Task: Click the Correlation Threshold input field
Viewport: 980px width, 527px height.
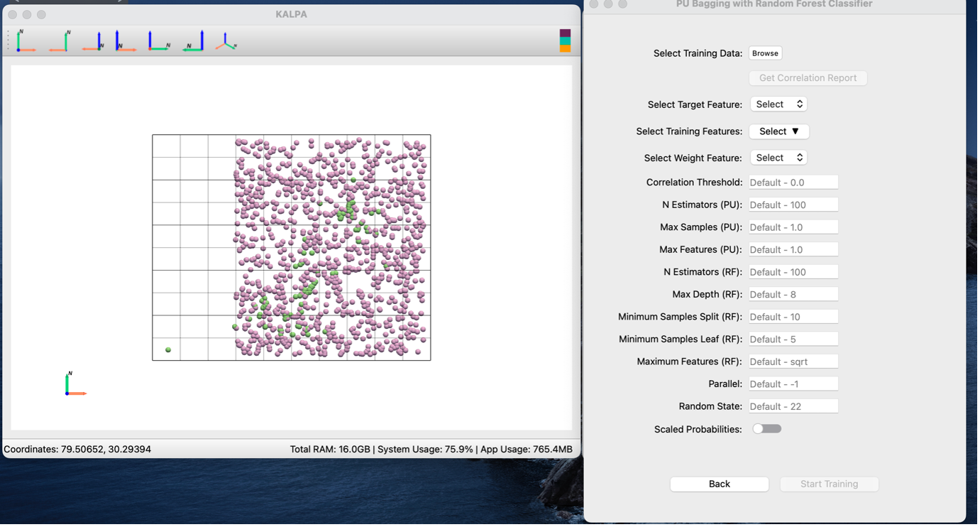Action: 793,183
